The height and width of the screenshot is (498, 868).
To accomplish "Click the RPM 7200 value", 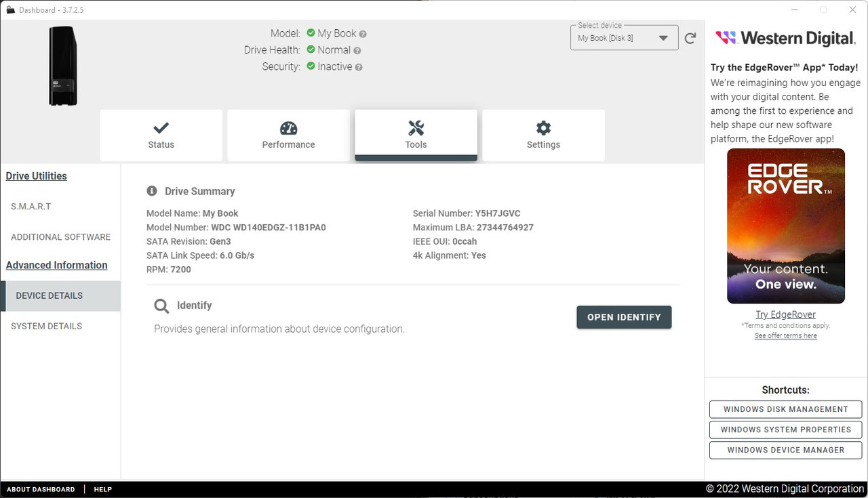I will tap(181, 270).
